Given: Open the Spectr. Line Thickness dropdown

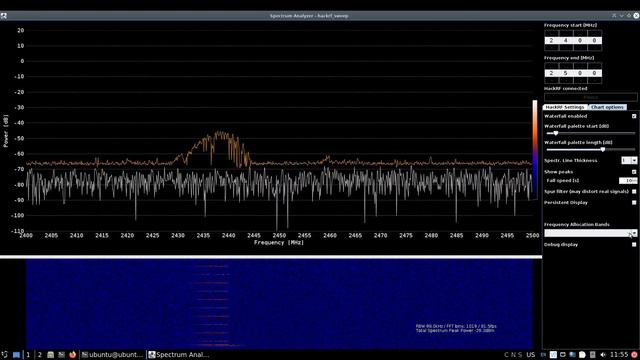Looking at the screenshot, I should tap(629, 160).
